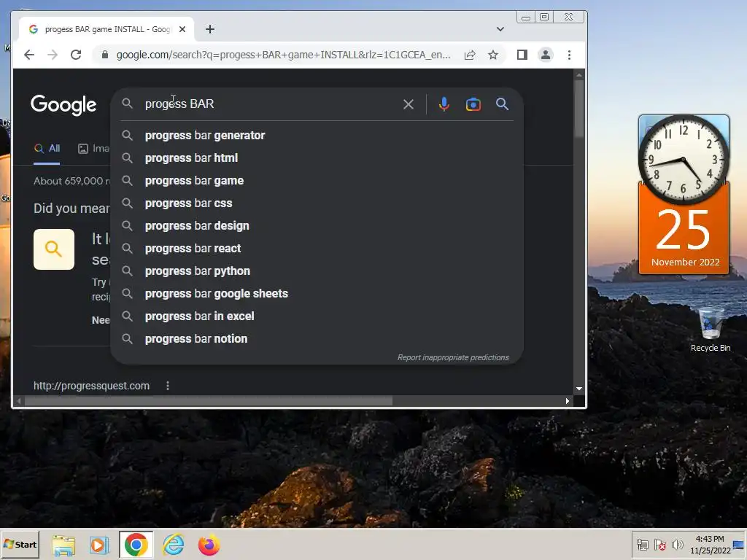Open Windows Explorer from taskbar

tap(63, 545)
